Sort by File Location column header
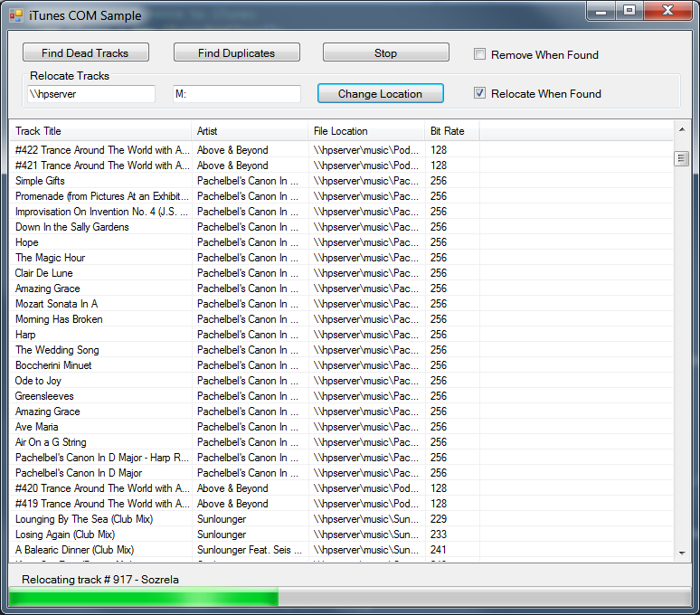The image size is (700, 615). tap(366, 131)
